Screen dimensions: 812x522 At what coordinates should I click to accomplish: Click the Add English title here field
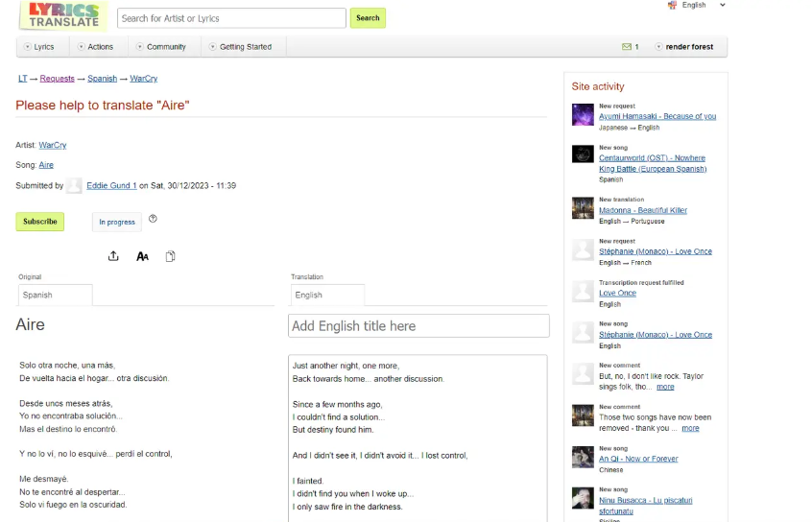[x=418, y=325]
